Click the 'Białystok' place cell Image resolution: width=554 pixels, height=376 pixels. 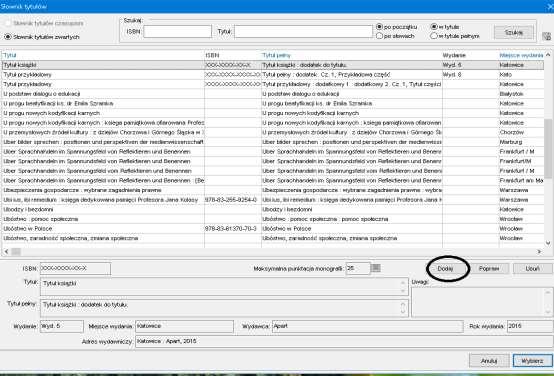[521, 94]
